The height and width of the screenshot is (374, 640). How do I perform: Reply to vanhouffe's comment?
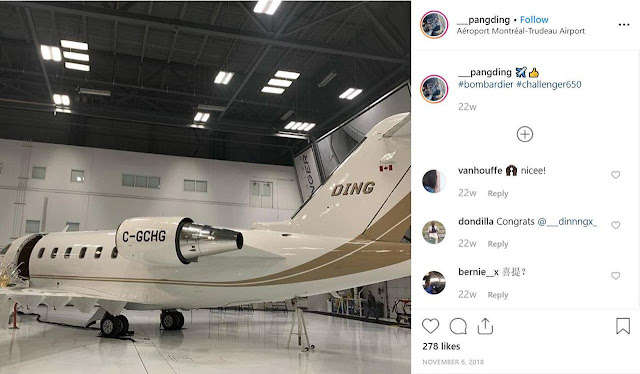click(498, 194)
